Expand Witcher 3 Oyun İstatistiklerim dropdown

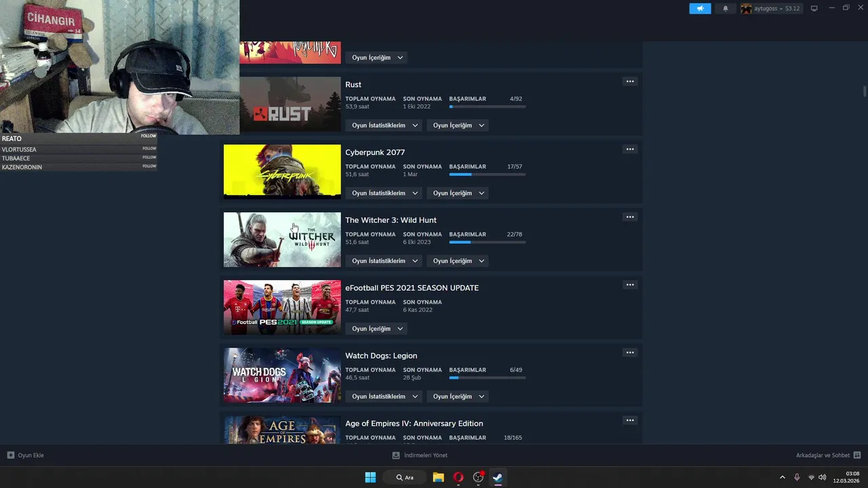tap(384, 261)
